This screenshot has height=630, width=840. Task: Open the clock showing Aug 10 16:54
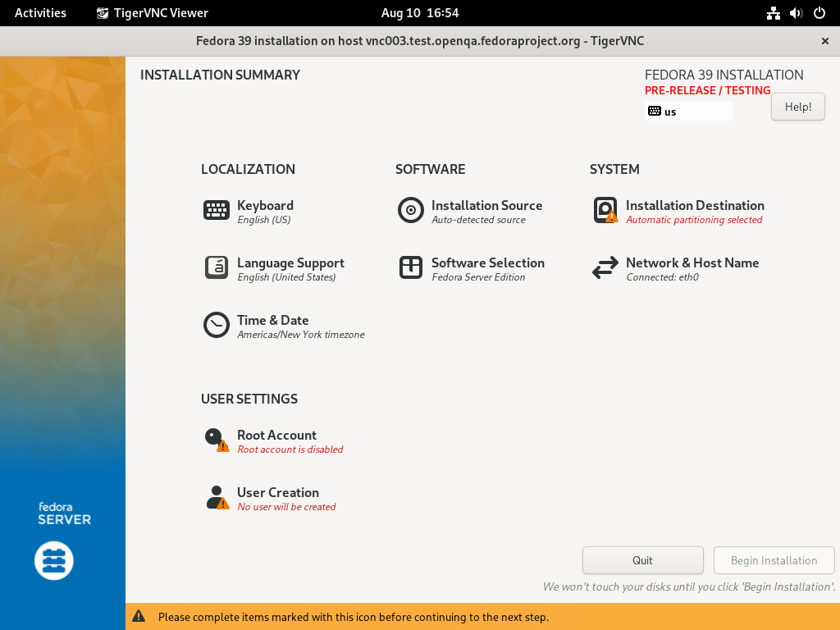[x=420, y=13]
